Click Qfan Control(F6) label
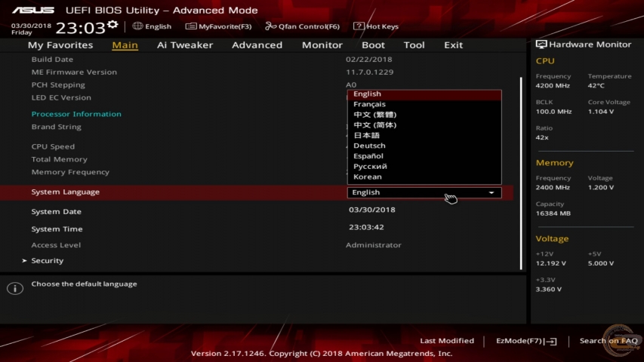This screenshot has height=362, width=644. click(309, 26)
